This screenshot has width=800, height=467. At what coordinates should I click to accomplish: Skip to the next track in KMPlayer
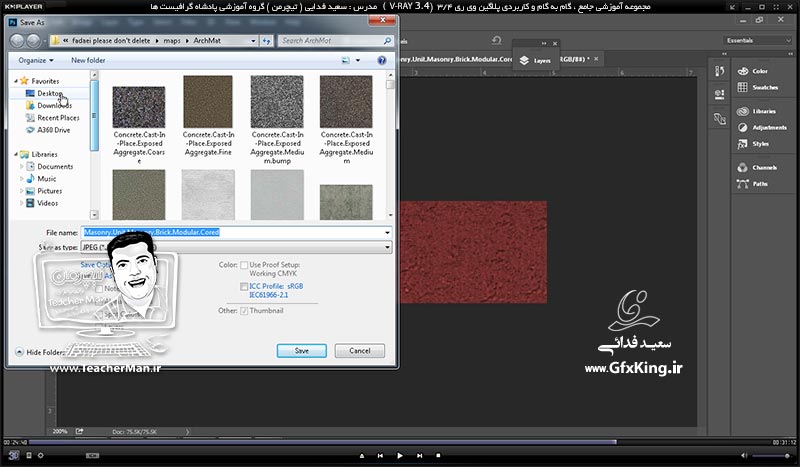[x=419, y=455]
